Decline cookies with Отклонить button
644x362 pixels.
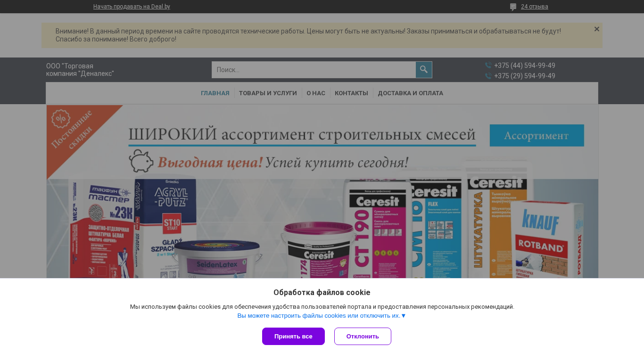[x=363, y=336]
